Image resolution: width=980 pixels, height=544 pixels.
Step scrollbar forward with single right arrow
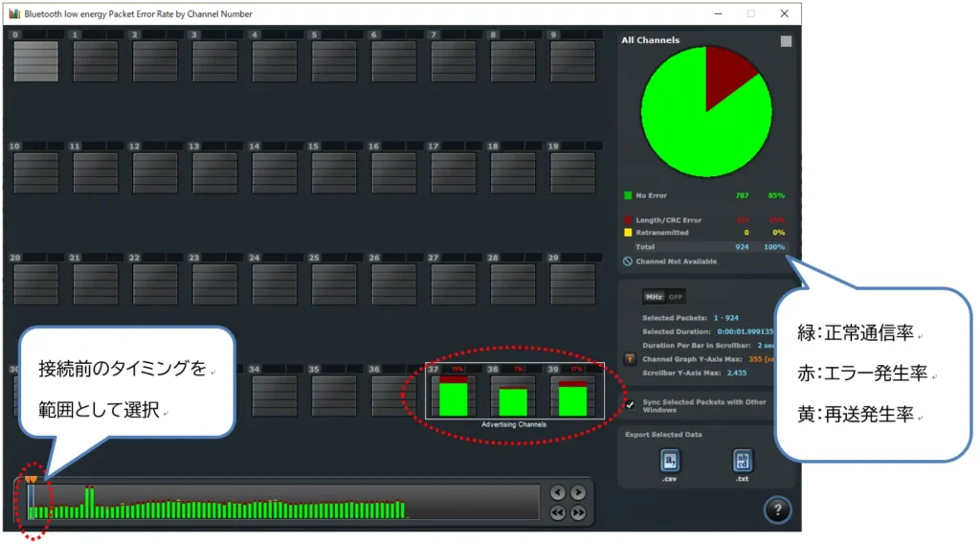[578, 493]
